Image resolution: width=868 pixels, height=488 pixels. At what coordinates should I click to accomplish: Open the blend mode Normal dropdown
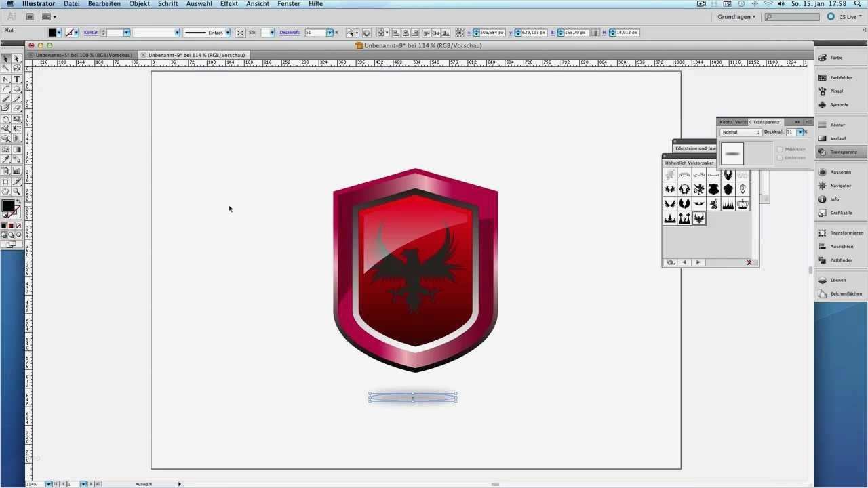click(x=741, y=132)
